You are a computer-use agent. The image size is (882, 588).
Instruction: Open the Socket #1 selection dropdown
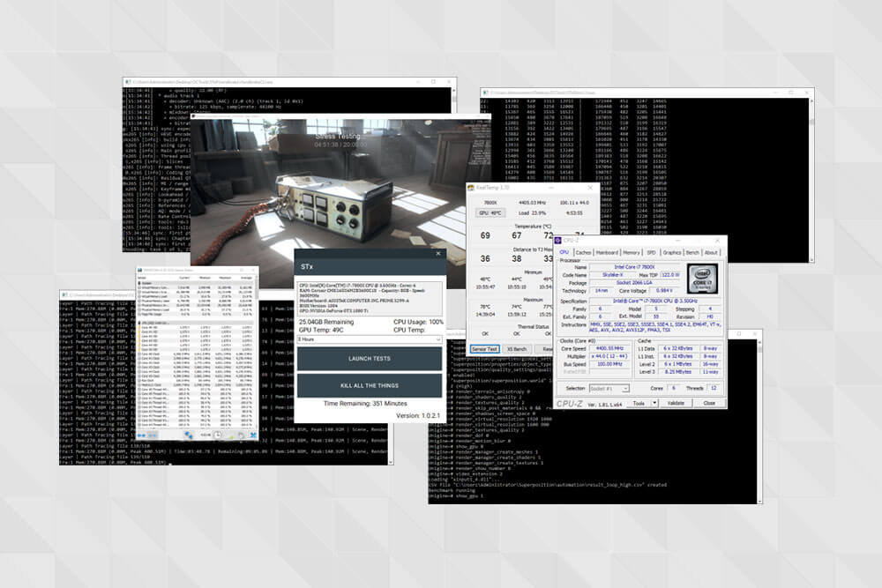point(609,388)
